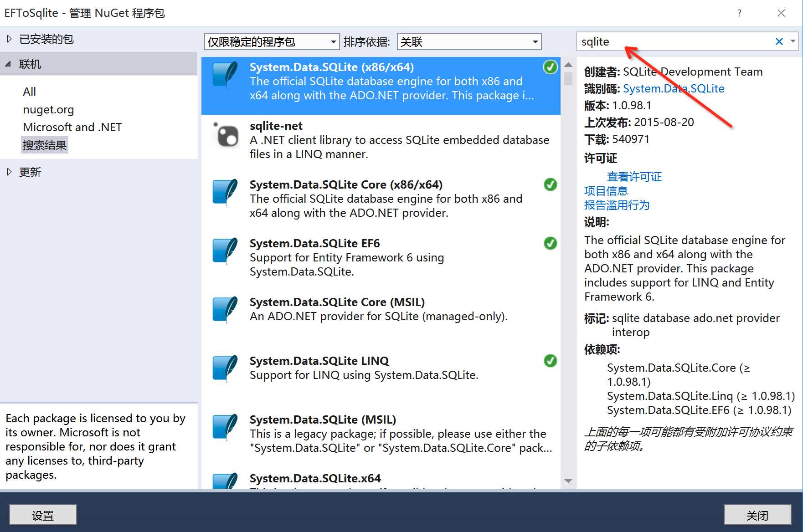The image size is (803, 532).
Task: Click the System.Data.SQLite LINQ feather icon
Action: click(x=225, y=368)
